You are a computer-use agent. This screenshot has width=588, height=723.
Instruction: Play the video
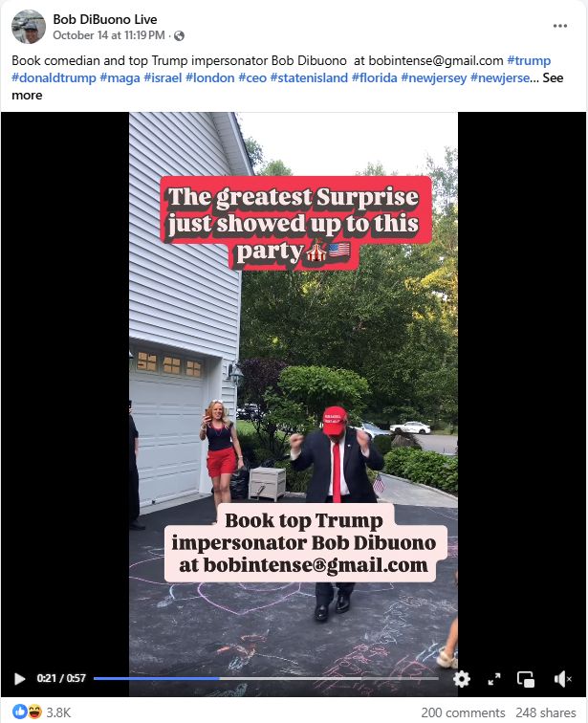(x=19, y=679)
